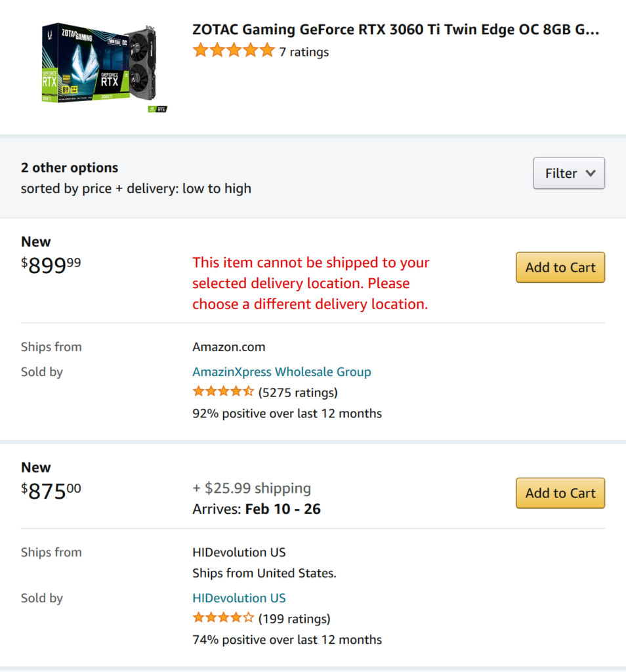
Task: Click the "Arrives: Feb 10 - 26" delivery estimate
Action: pos(257,509)
